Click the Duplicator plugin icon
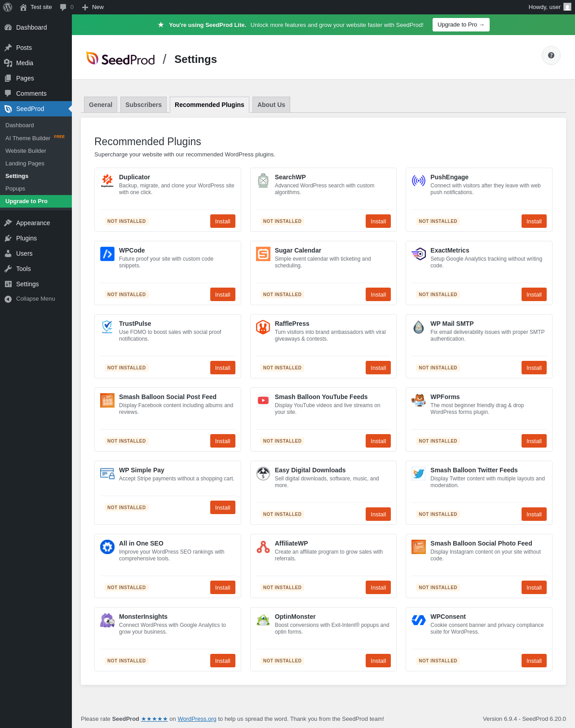 [107, 181]
